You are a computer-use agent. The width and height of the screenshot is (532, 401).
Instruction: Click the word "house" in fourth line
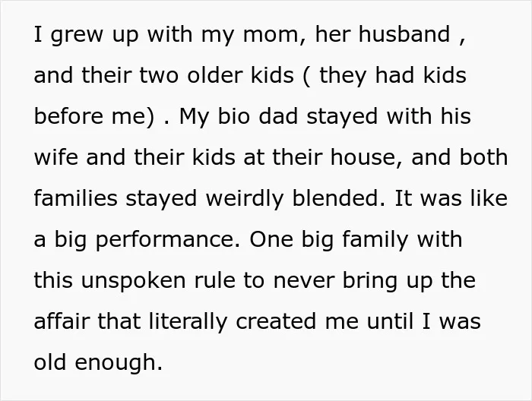[x=363, y=157]
